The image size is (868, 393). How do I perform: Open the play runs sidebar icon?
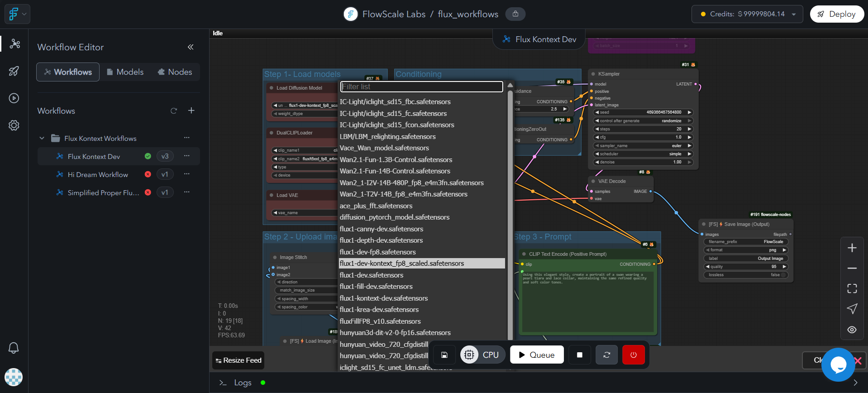[x=14, y=98]
